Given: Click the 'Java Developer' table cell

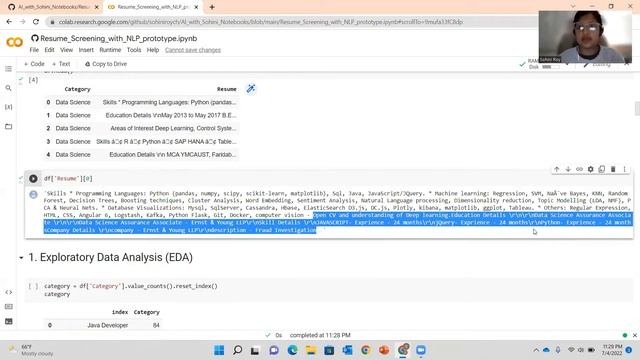Looking at the screenshot, I should coord(108,325).
